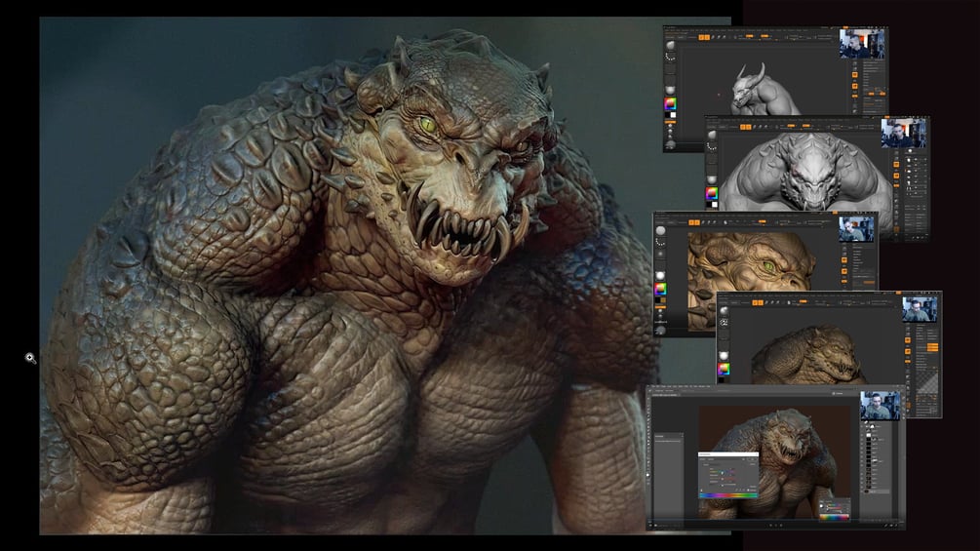Image resolution: width=980 pixels, height=551 pixels.
Task: Select the brush sphere in the green-eye closeup window
Action: (660, 230)
